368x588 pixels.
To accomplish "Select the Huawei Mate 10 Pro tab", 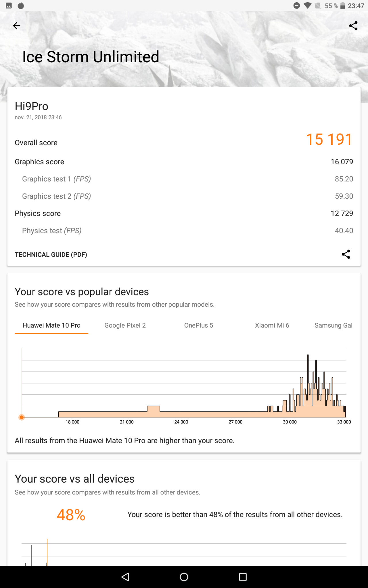I will 51,325.
